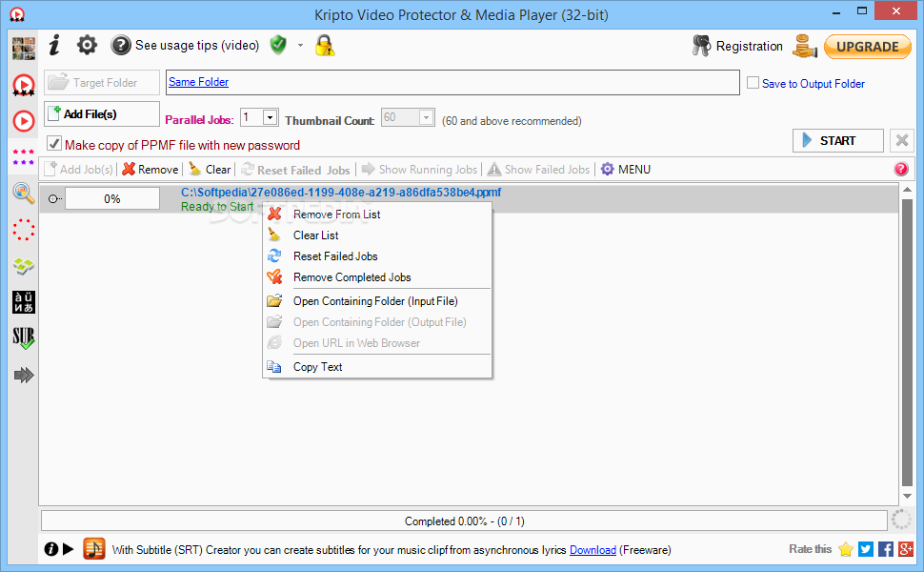Viewport: 924px width, 572px height.
Task: Click the black info icon in bottom bar
Action: 51,549
